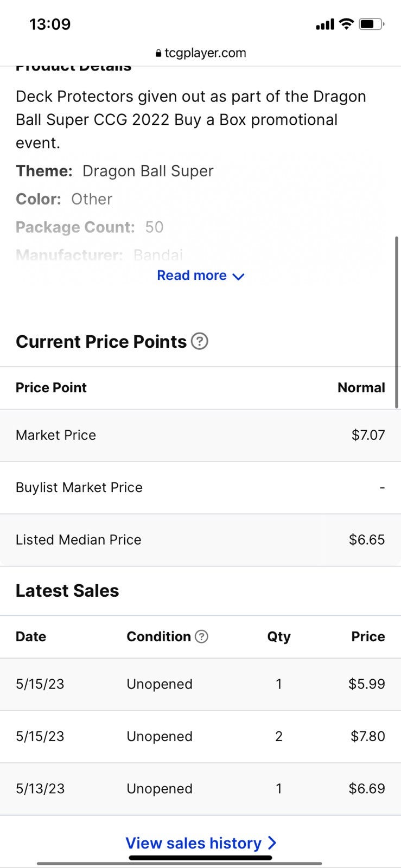Screen dimensions: 401x868
Task: Select the Market Price row
Action: pyautogui.click(x=200, y=435)
